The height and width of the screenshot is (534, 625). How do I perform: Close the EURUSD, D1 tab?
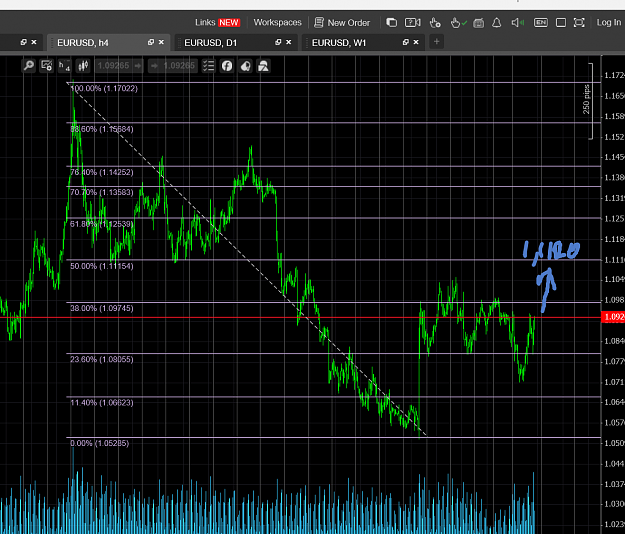(x=289, y=42)
